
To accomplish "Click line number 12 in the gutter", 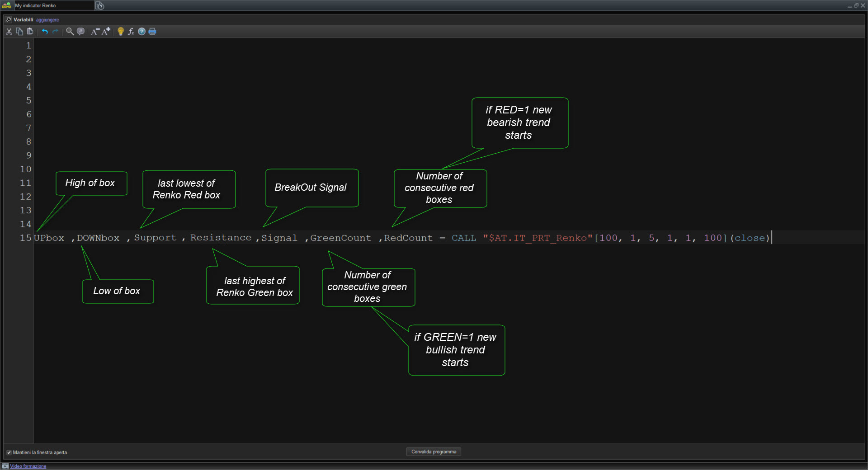I will click(x=25, y=197).
